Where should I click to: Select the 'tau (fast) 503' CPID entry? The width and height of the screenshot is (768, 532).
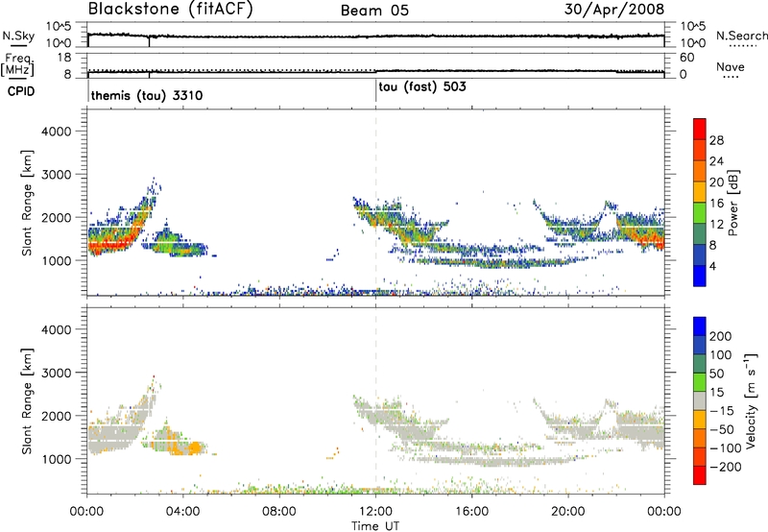[422, 87]
